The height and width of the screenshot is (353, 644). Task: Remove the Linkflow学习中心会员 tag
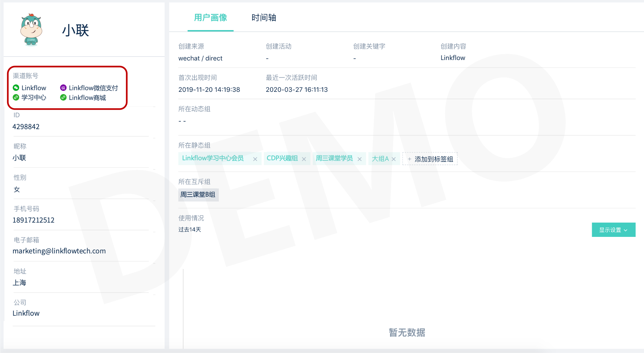[x=255, y=159]
